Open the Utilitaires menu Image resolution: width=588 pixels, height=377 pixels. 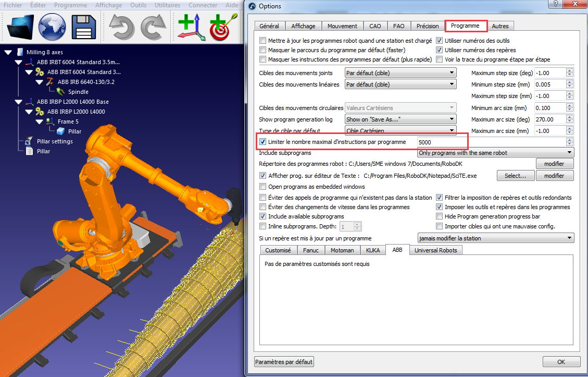(x=167, y=5)
